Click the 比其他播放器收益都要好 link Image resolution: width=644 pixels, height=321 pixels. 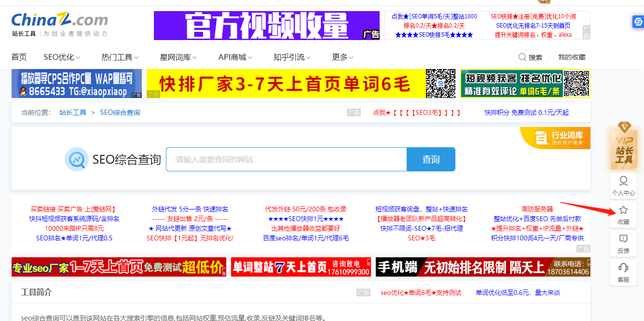[306, 228]
